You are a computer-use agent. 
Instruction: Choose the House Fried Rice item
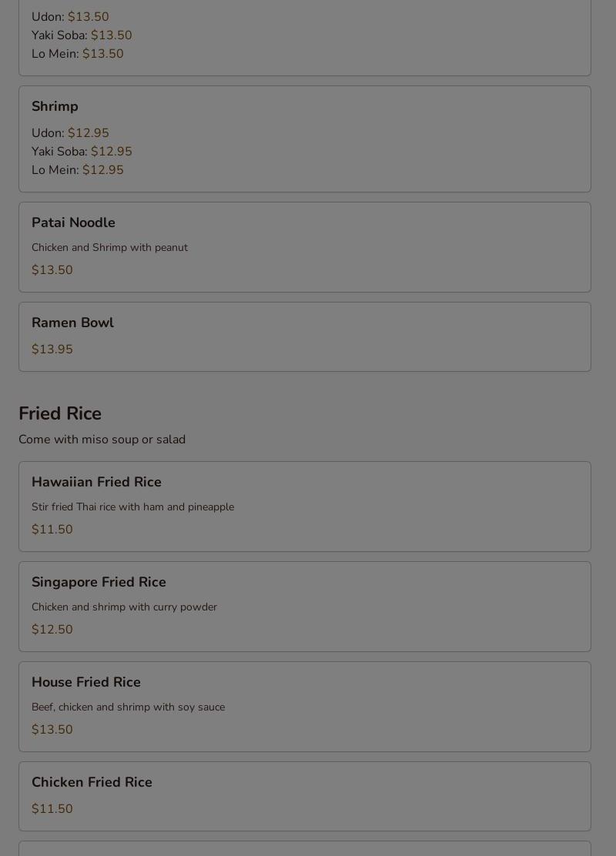coord(305,707)
